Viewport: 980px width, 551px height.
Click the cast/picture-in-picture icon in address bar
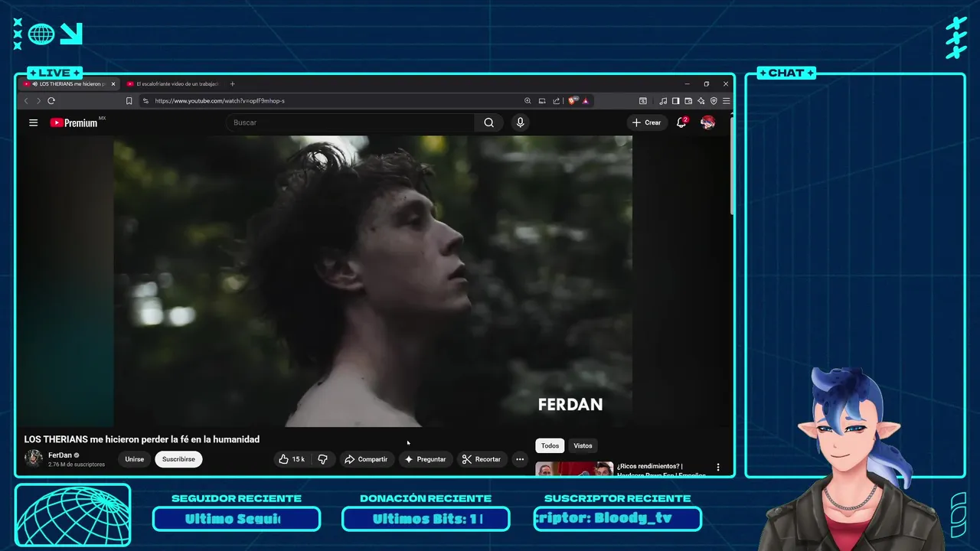click(542, 100)
